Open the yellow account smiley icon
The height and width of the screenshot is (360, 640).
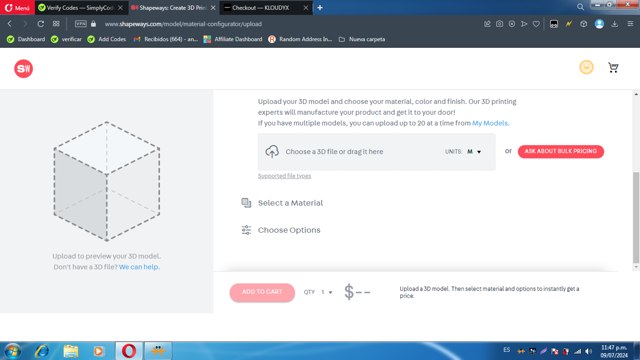tap(587, 67)
